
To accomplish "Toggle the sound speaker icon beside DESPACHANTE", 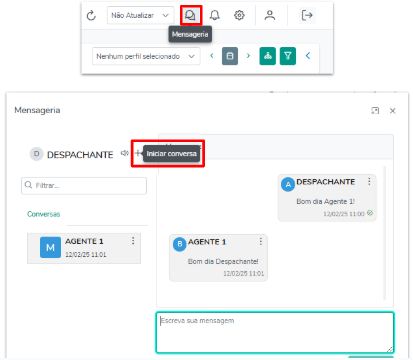I will point(124,153).
